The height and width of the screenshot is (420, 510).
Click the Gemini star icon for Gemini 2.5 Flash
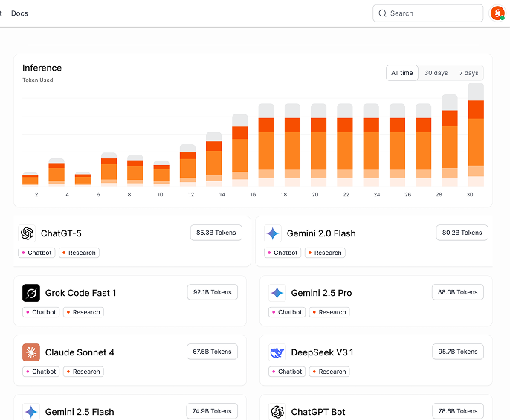point(31,412)
